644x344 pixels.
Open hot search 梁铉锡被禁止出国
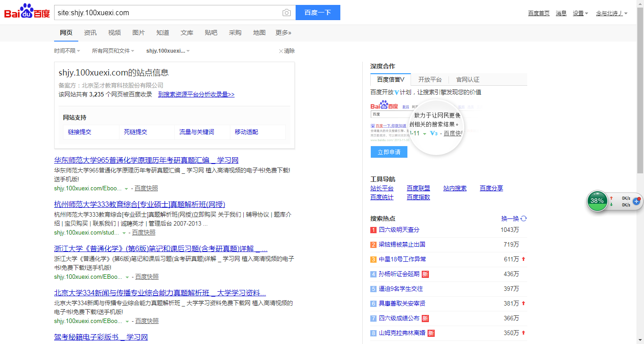click(402, 244)
